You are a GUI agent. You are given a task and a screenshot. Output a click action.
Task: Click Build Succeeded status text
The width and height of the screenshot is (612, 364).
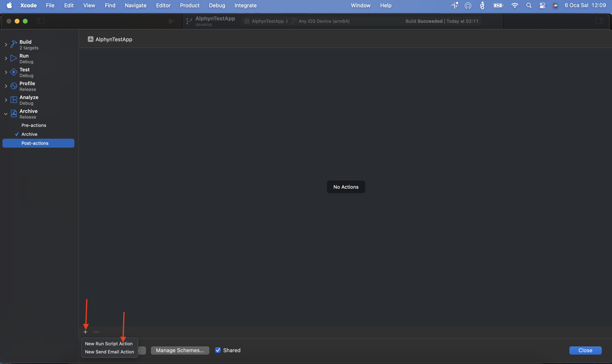[424, 21]
